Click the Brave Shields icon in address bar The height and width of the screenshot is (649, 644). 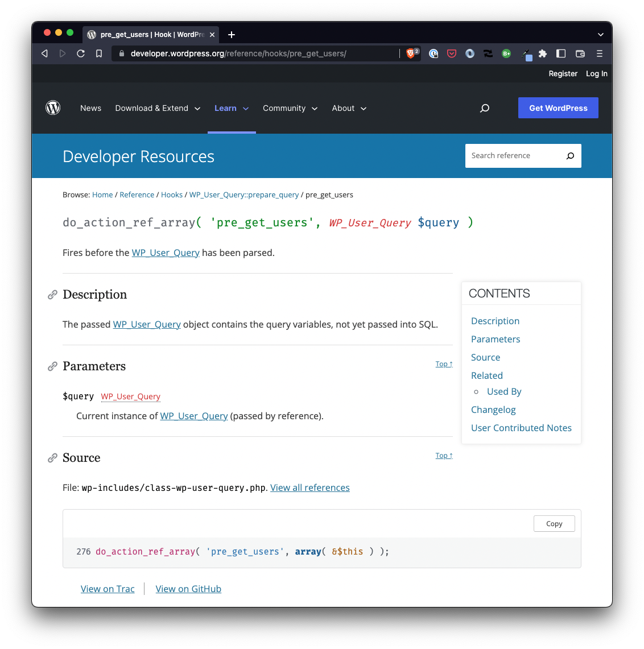[411, 53]
